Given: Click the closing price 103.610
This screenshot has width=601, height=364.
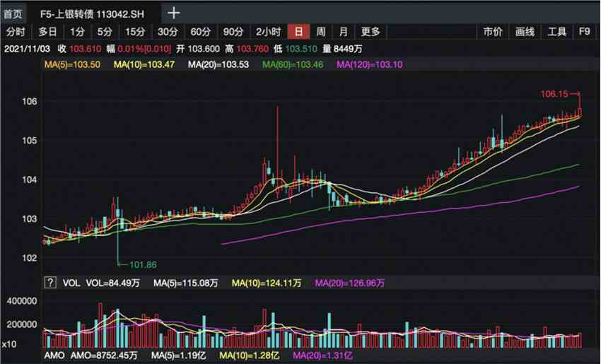Looking at the screenshot, I should pyautogui.click(x=86, y=49).
